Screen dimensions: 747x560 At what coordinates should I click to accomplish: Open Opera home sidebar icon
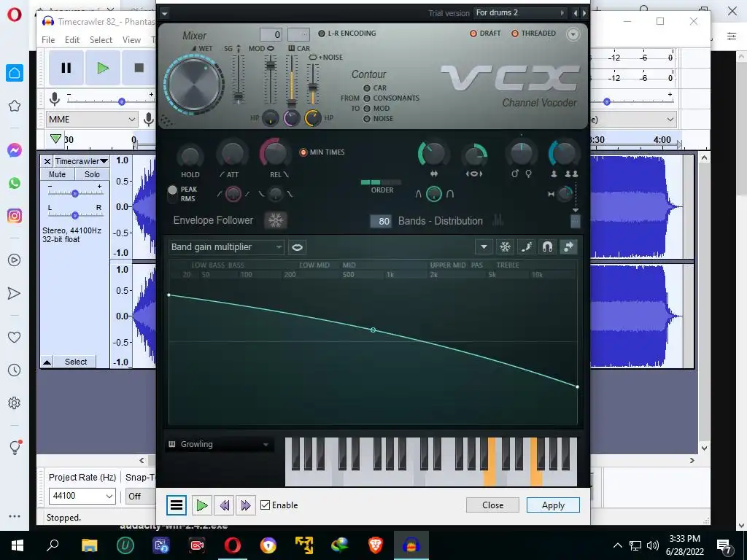pos(15,73)
